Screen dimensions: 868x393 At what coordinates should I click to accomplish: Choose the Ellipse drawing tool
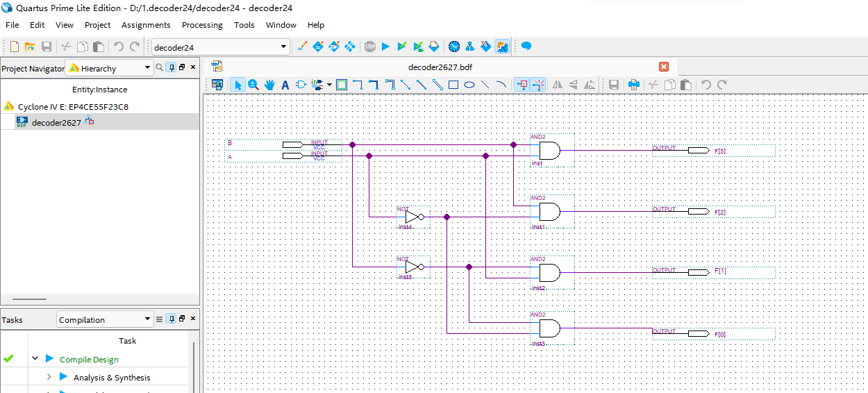click(x=469, y=85)
